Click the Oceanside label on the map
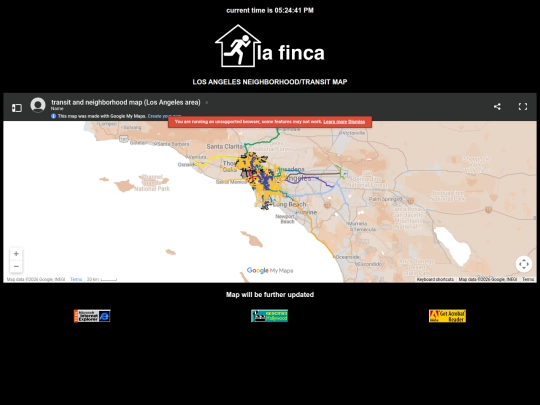 point(347,257)
